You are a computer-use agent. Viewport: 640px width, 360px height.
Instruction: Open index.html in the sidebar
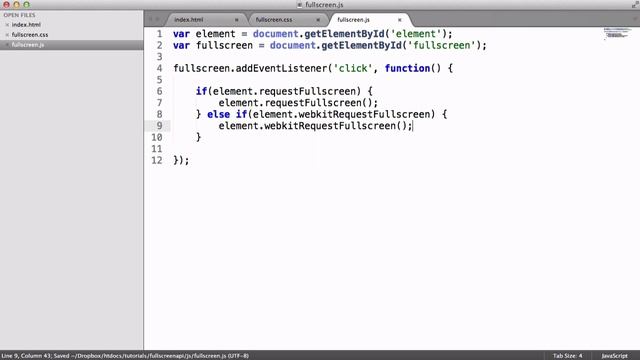click(26, 24)
